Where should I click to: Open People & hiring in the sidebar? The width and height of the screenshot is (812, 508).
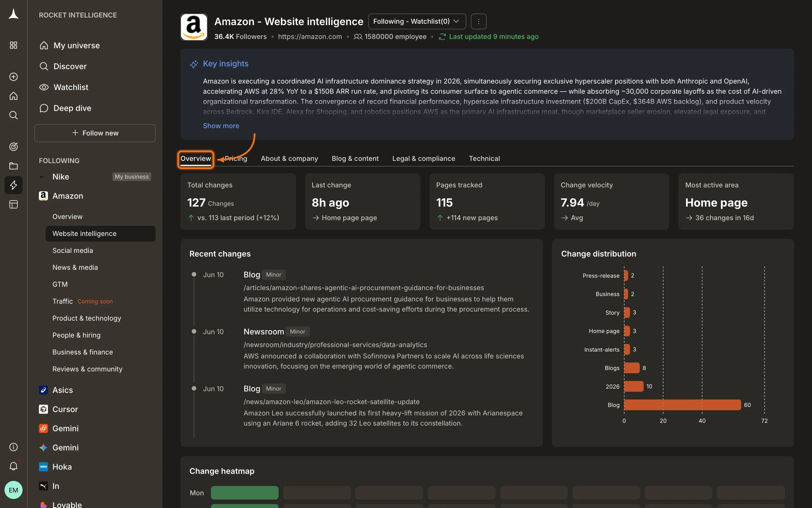coord(76,335)
